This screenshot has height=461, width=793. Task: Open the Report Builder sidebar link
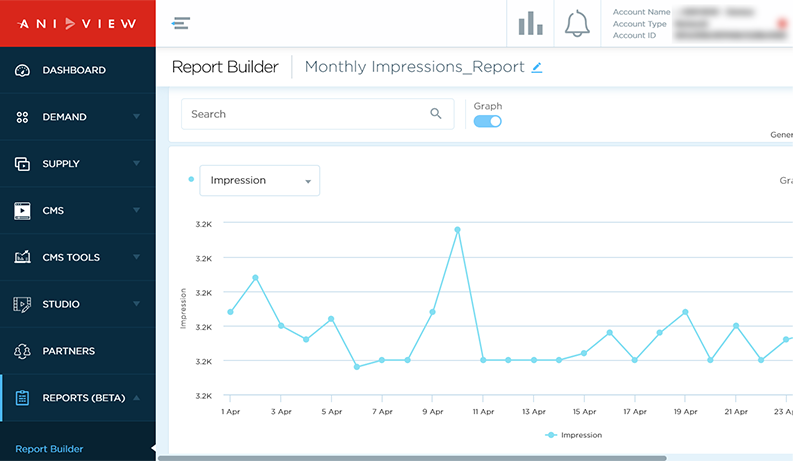pyautogui.click(x=49, y=449)
